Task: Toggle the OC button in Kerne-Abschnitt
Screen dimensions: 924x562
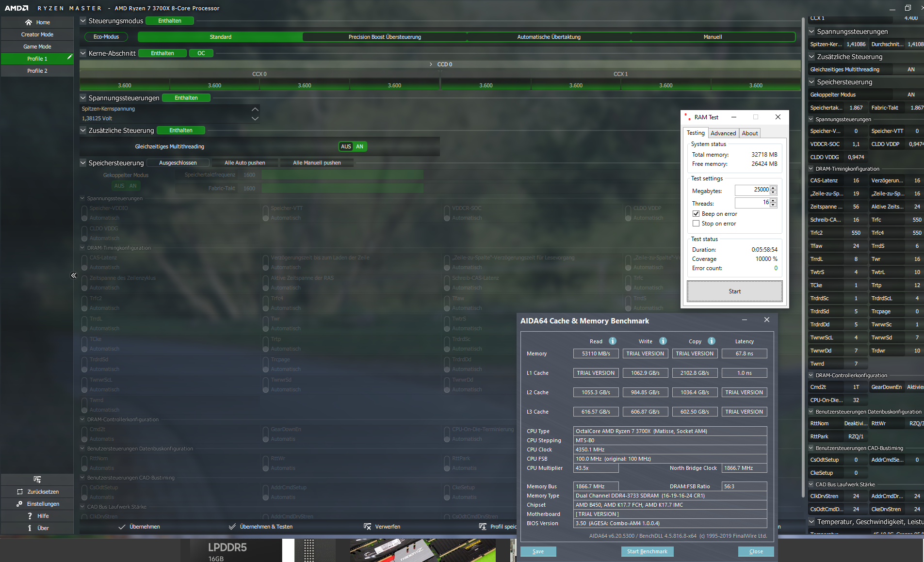Action: pyautogui.click(x=201, y=53)
